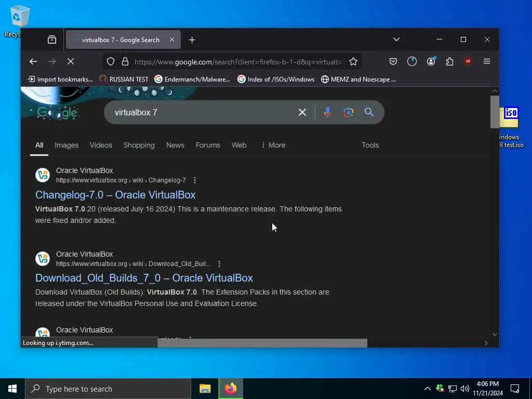Start voice search with microphone icon
The width and height of the screenshot is (532, 399).
(x=327, y=112)
